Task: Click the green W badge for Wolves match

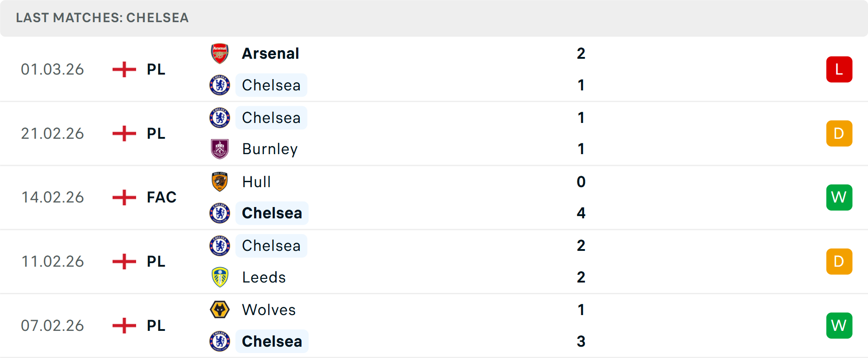Action: (x=839, y=325)
